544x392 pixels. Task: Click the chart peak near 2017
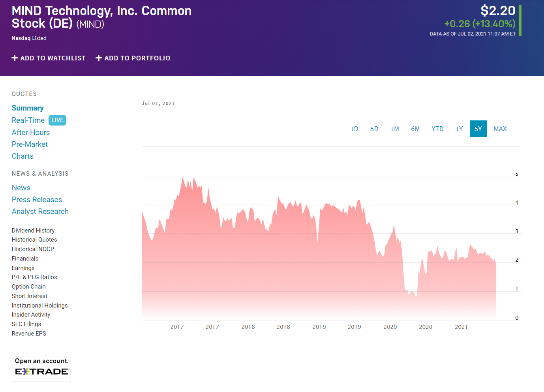[183, 177]
